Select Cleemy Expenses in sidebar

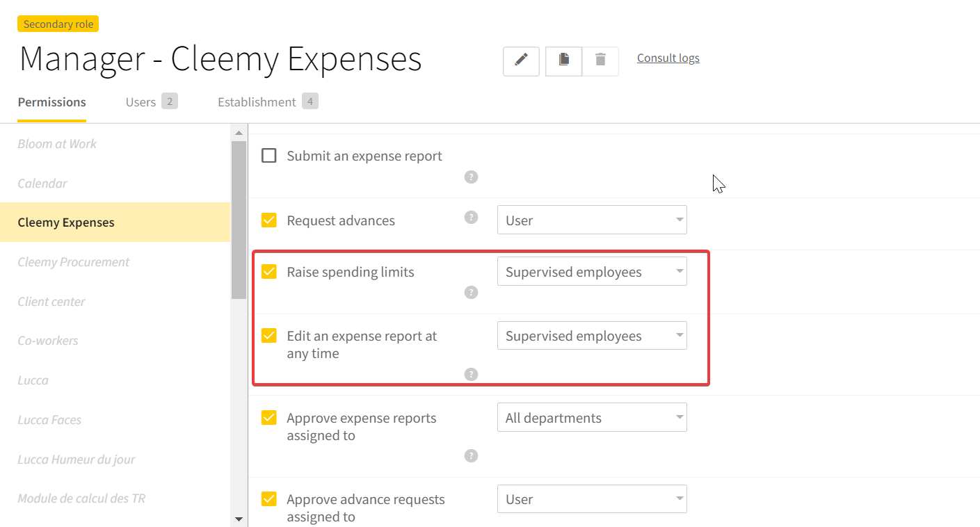(115, 222)
